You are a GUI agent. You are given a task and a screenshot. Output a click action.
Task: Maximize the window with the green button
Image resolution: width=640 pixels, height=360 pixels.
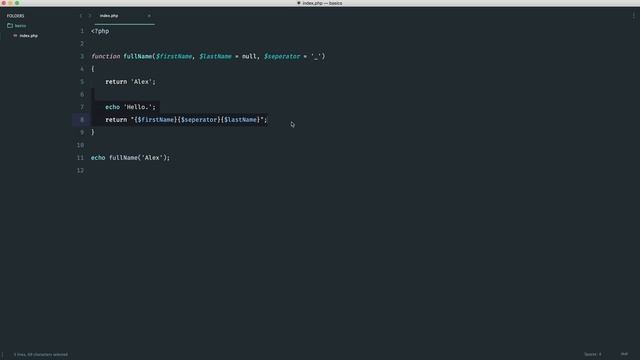tap(17, 3)
